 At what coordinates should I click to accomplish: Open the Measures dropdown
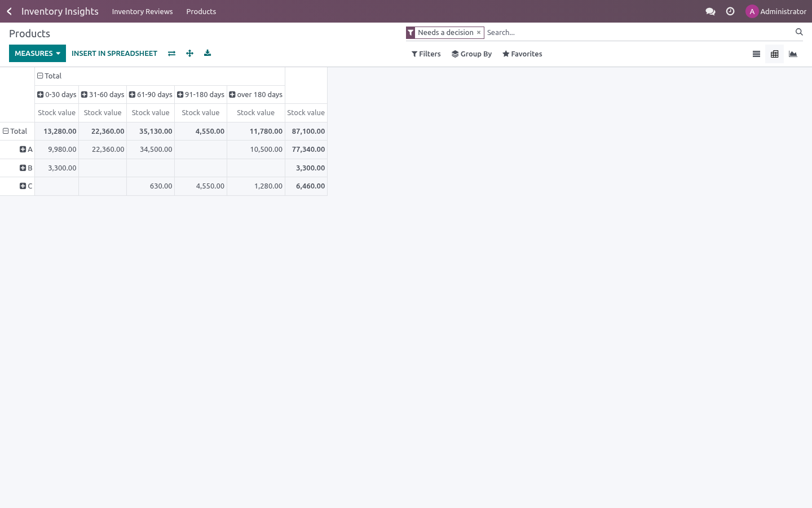click(x=37, y=54)
